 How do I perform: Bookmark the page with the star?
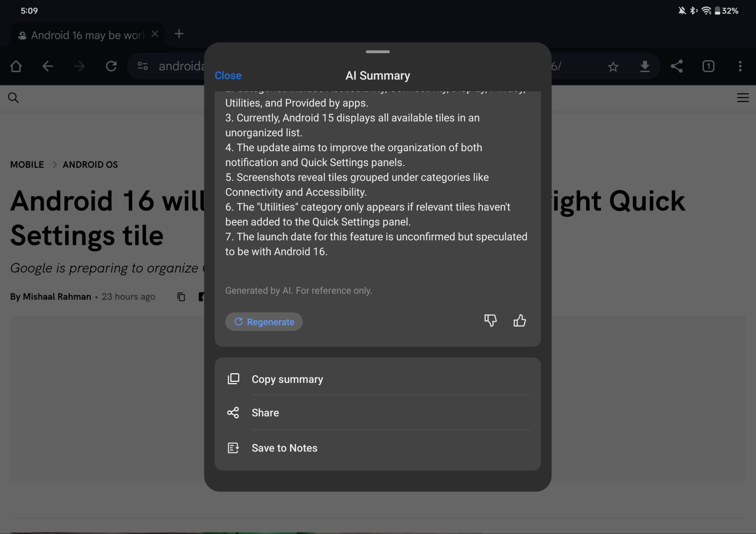coord(613,67)
